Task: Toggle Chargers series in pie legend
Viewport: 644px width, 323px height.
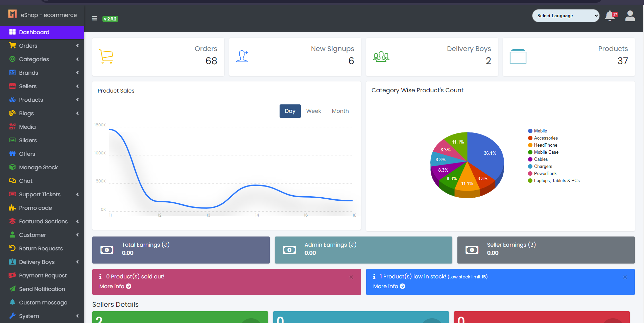Action: click(x=543, y=167)
